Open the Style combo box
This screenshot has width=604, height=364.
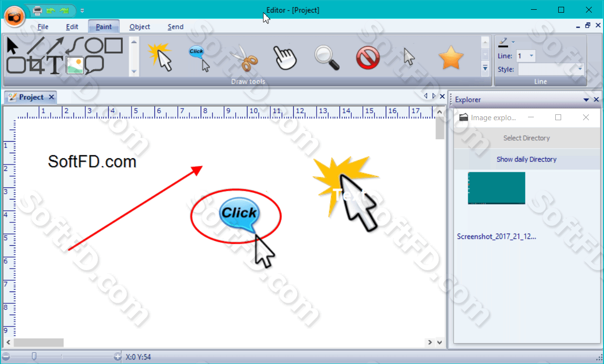[x=551, y=70]
